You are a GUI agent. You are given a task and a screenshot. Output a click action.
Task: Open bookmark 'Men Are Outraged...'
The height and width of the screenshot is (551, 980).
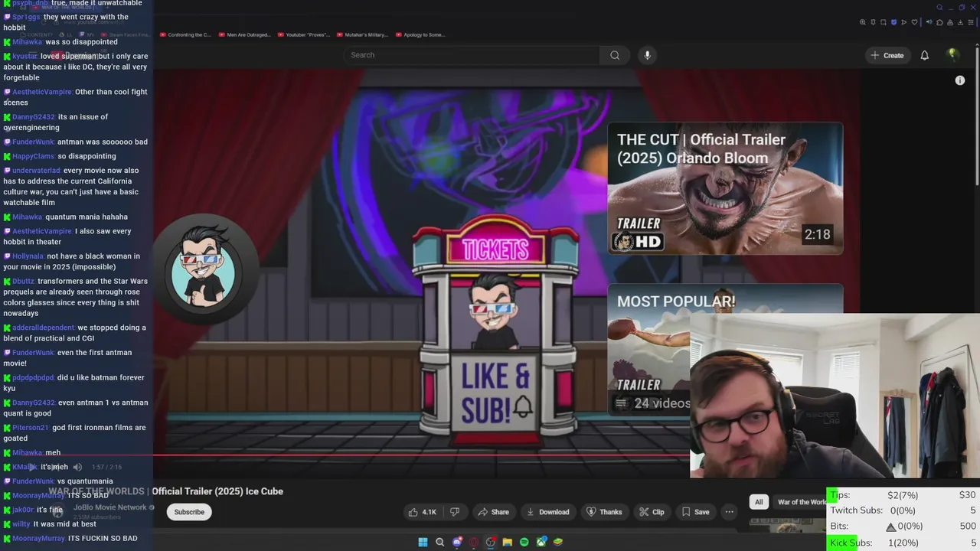point(245,34)
